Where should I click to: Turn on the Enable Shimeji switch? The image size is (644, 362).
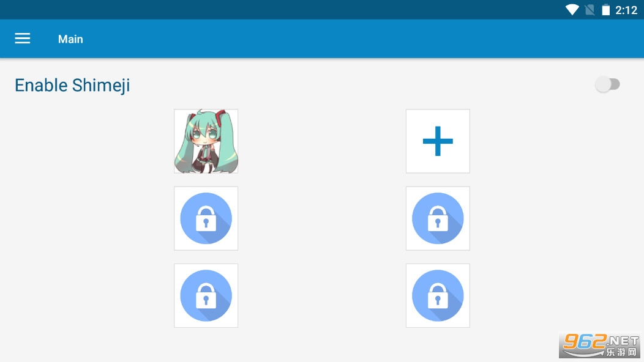pyautogui.click(x=607, y=84)
